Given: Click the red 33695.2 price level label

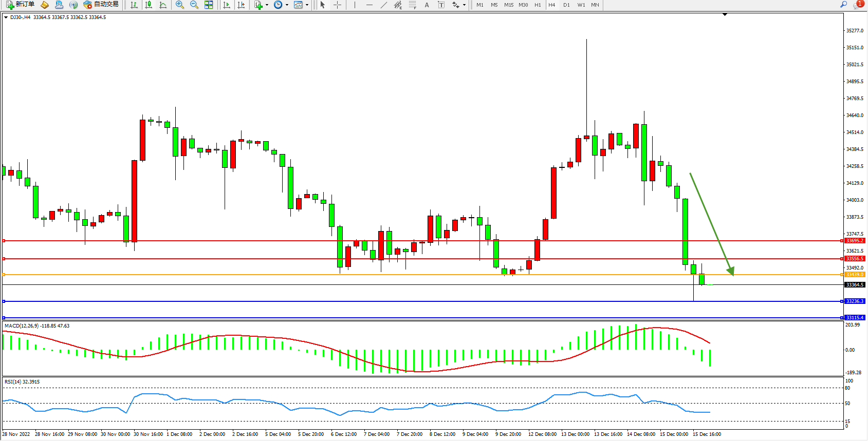Looking at the screenshot, I should pos(855,241).
